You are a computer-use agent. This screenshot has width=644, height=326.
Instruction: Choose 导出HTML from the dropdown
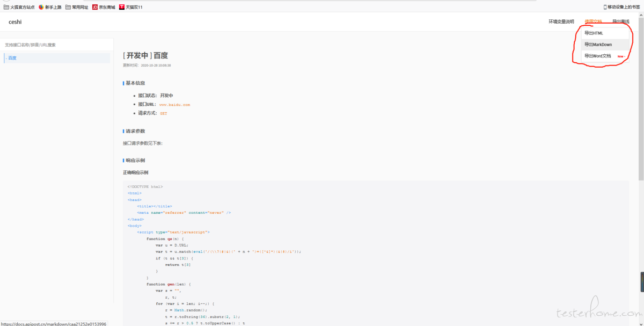click(605, 33)
